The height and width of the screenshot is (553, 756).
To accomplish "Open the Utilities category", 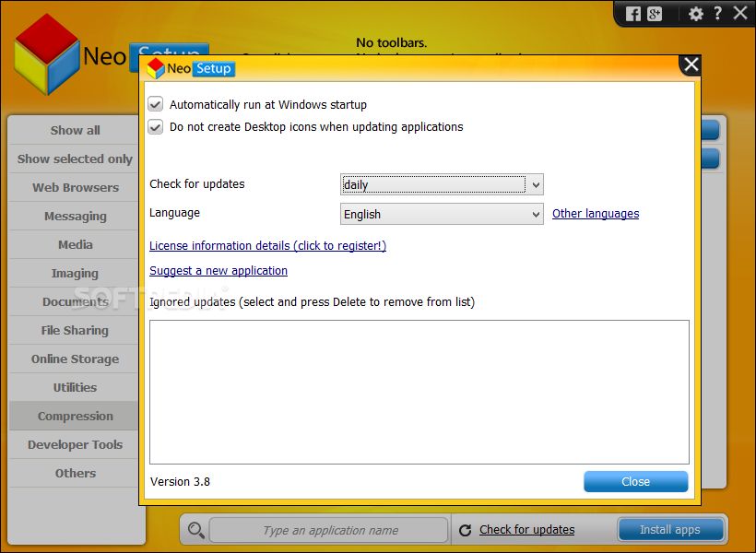I will [x=75, y=388].
